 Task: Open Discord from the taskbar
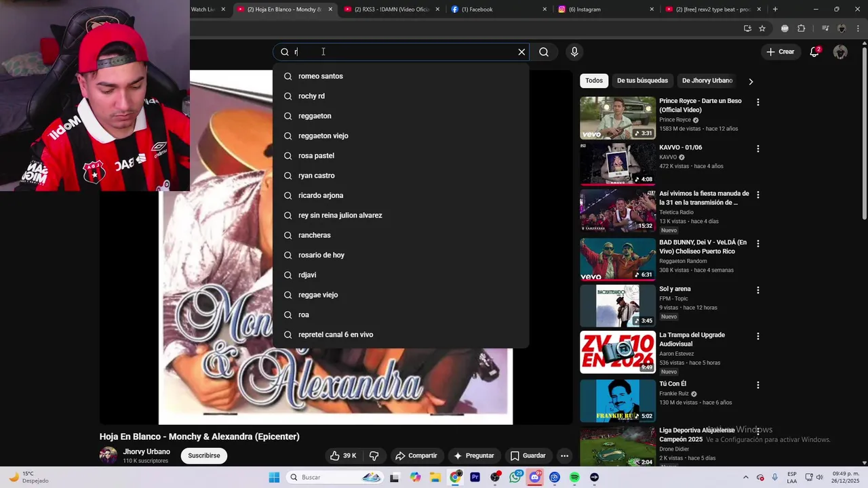[535, 477]
